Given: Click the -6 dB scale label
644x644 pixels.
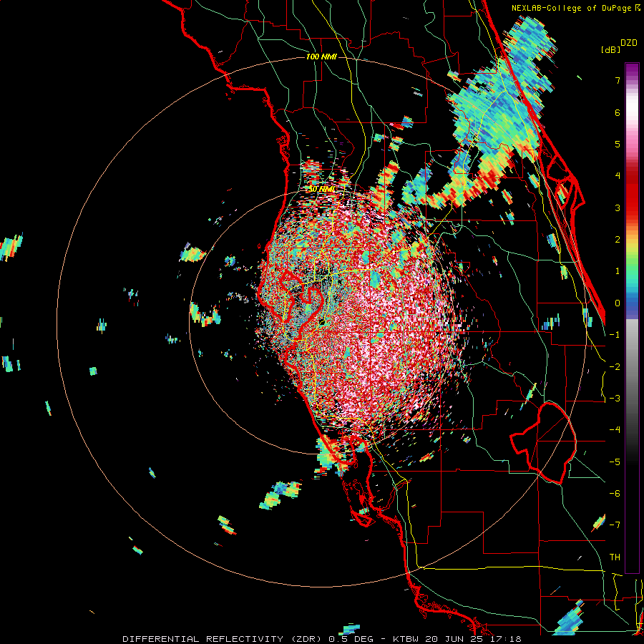Looking at the screenshot, I should [615, 494].
